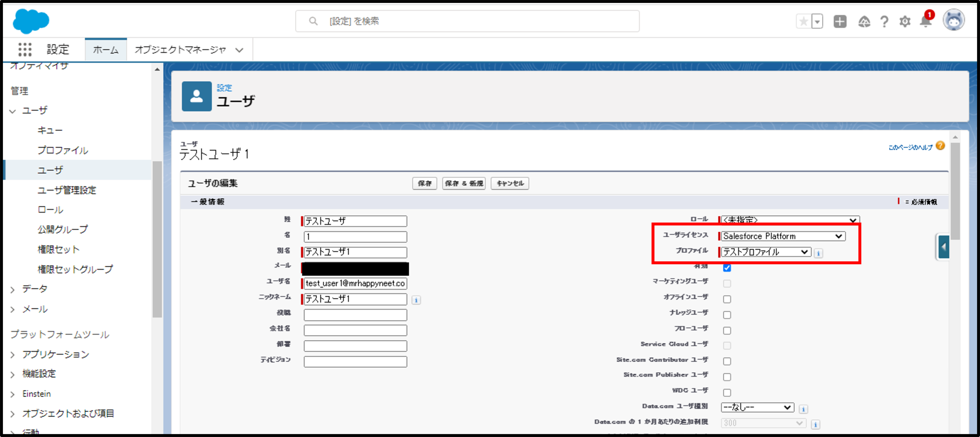Open the ユーザライセンス dropdown
Screen dimensions: 980x437
pos(783,236)
